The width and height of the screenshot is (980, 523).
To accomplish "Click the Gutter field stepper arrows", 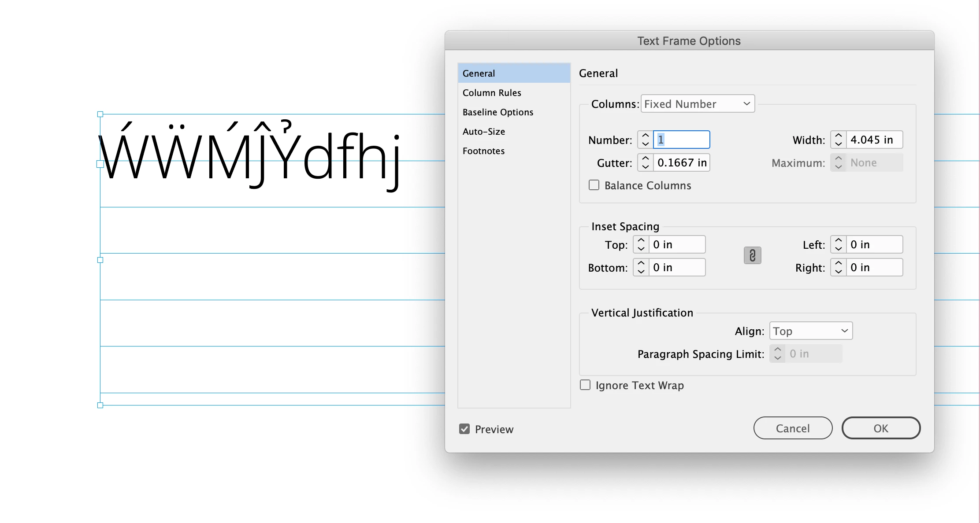I will pyautogui.click(x=645, y=162).
